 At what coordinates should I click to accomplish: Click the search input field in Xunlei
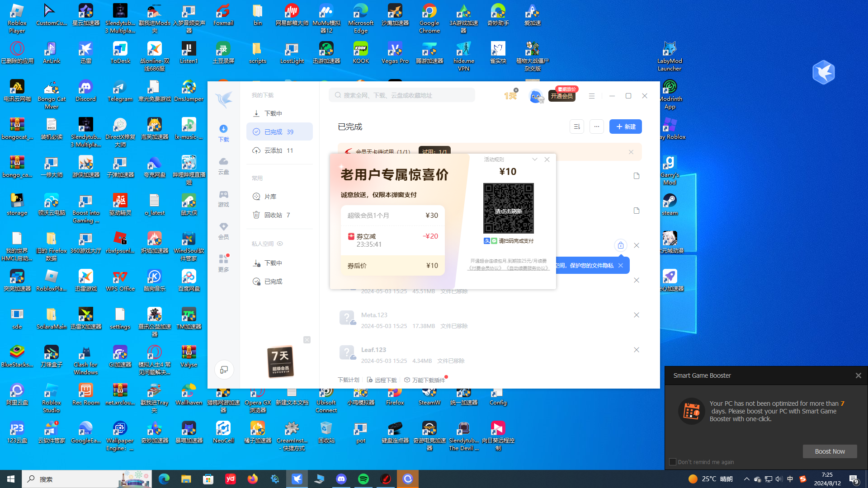coord(402,95)
